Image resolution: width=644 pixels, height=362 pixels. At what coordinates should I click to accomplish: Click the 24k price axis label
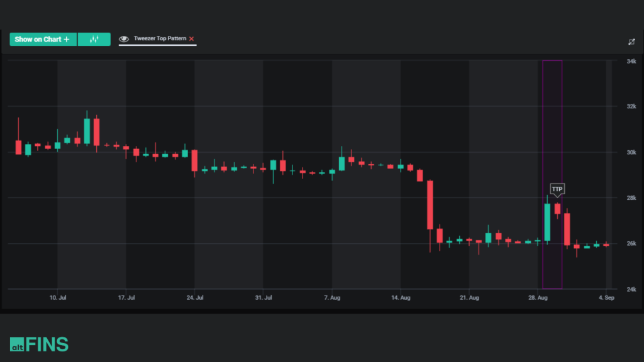(x=631, y=289)
